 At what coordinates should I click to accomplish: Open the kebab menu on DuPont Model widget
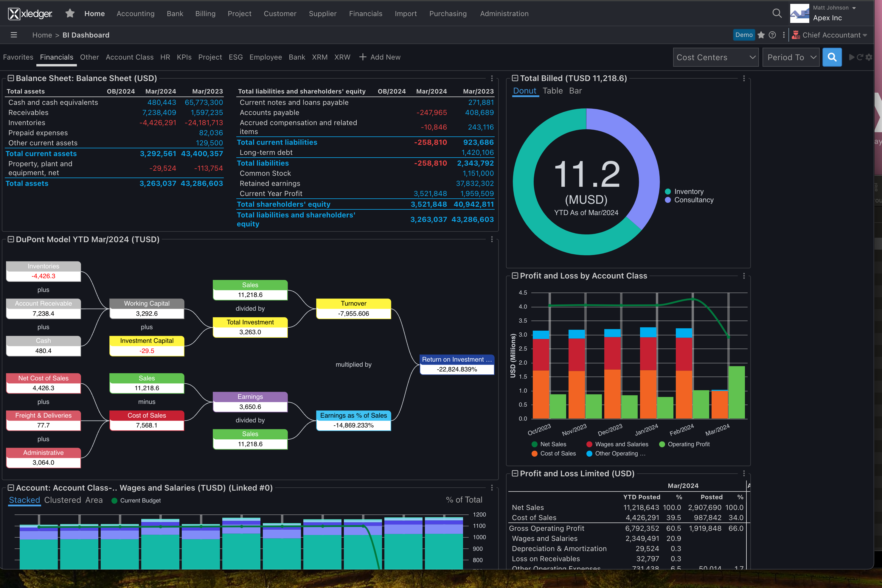point(492,239)
